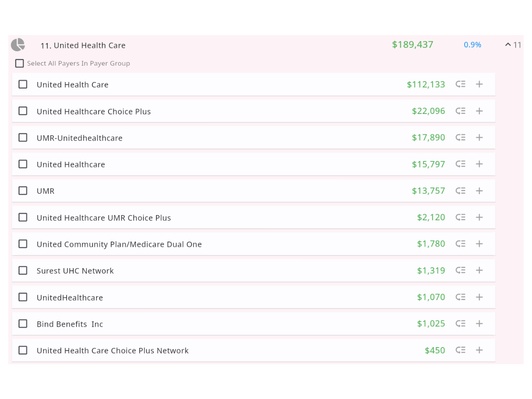Viewport: 532px width, 399px height.
Task: Select the UMR-Unitedhealthcare checkbox
Action: (x=23, y=137)
